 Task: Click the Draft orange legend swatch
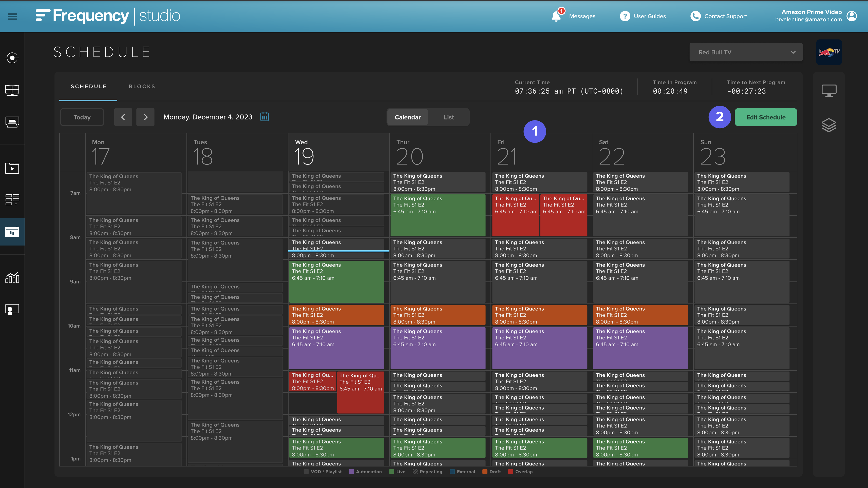pyautogui.click(x=485, y=472)
